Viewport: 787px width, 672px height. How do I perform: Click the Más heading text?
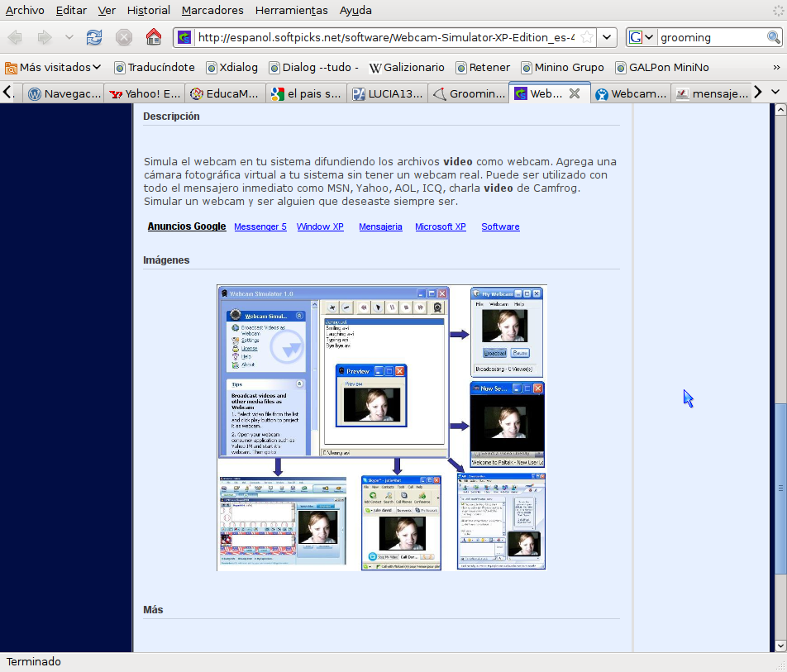point(153,609)
